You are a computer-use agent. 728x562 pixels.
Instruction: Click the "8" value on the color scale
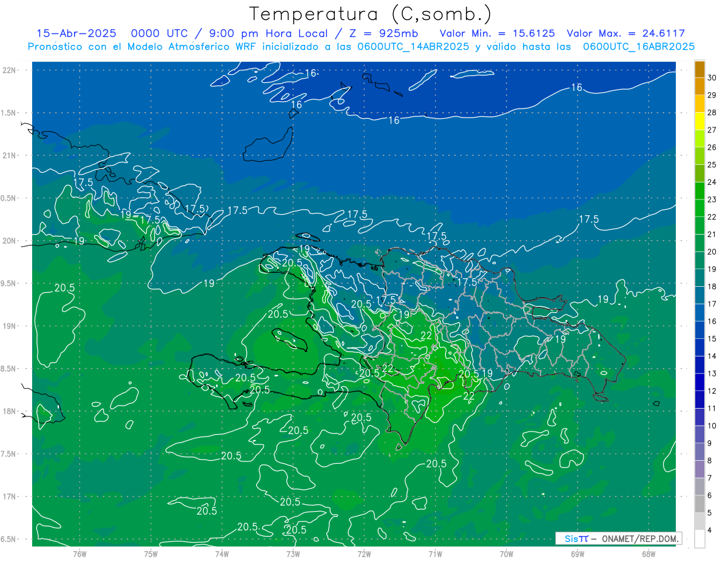(x=709, y=461)
